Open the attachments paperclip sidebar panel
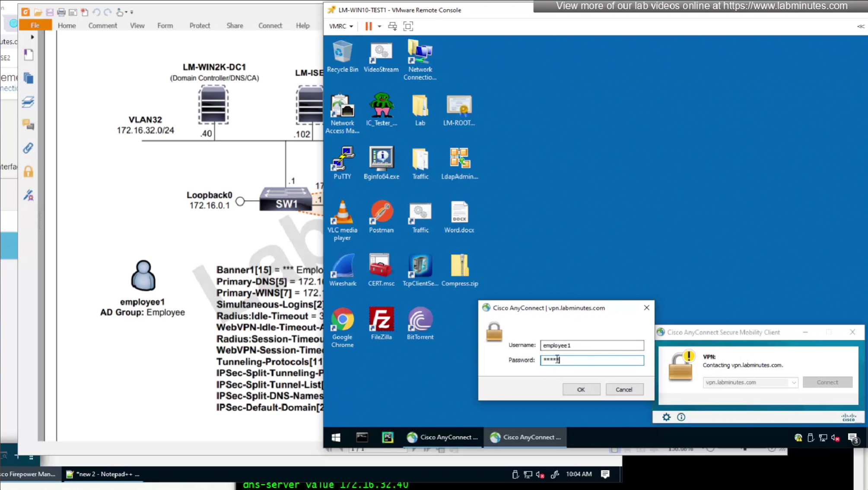868x490 pixels. (28, 148)
